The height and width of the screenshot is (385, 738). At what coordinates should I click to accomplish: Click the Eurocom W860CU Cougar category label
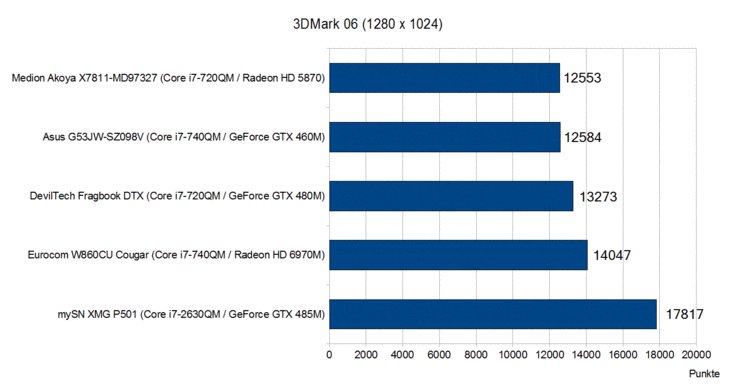pos(176,255)
